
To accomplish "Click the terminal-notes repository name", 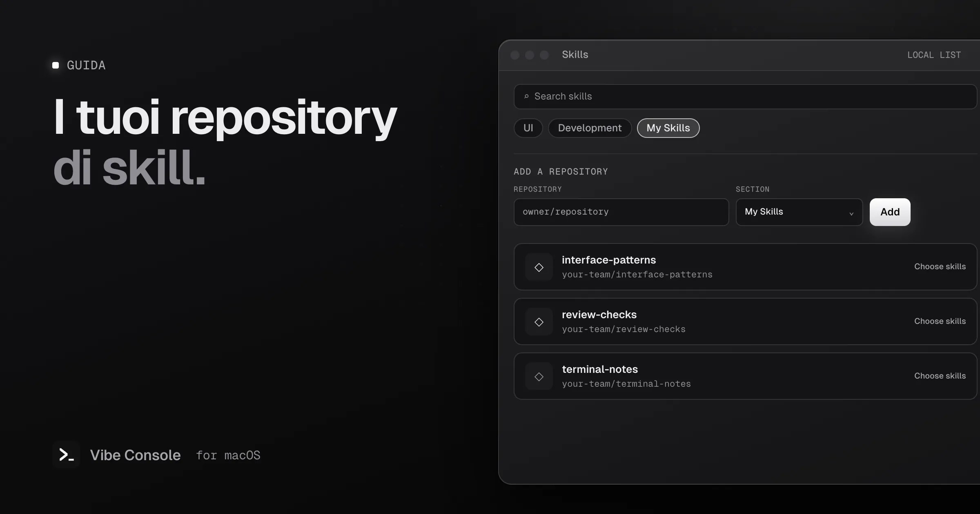I will (600, 369).
